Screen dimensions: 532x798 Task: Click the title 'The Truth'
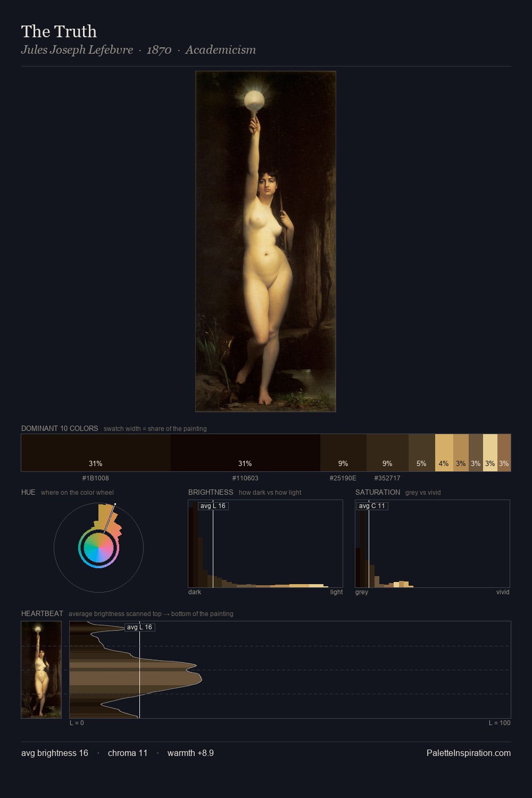point(59,31)
